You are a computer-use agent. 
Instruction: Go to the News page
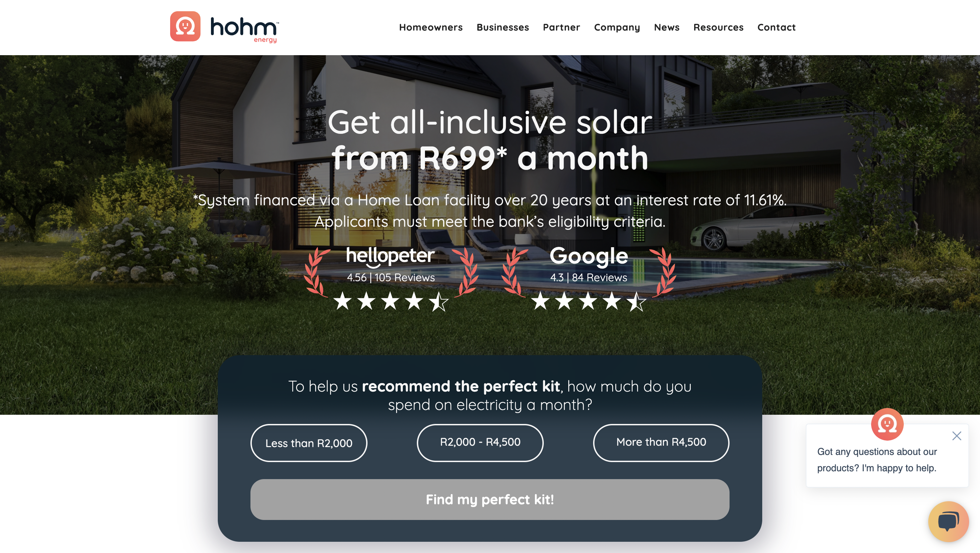[x=667, y=27]
